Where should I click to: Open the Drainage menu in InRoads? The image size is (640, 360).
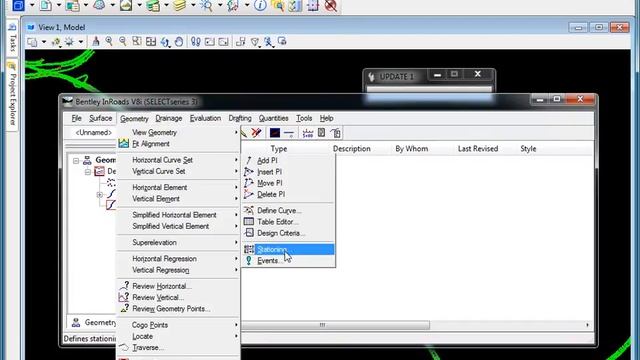(169, 118)
